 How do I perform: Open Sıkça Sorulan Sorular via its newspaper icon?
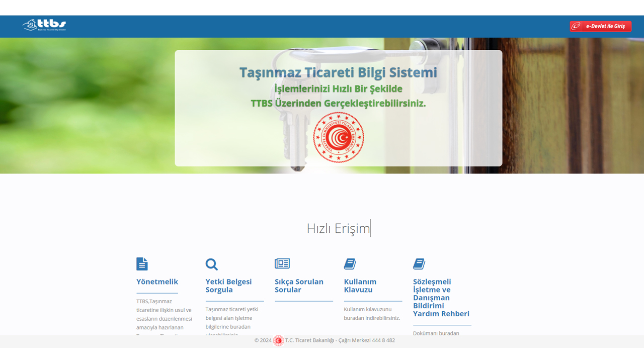(282, 263)
